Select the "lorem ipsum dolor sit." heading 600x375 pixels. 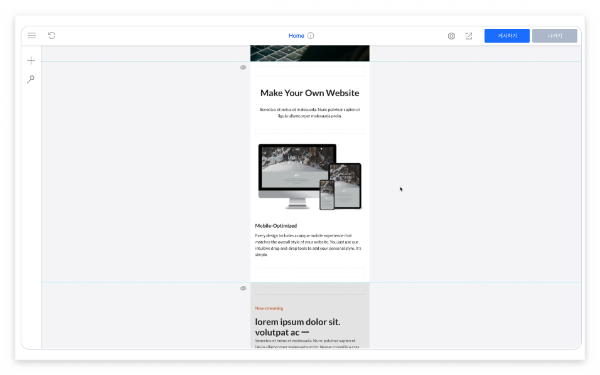pyautogui.click(x=297, y=327)
